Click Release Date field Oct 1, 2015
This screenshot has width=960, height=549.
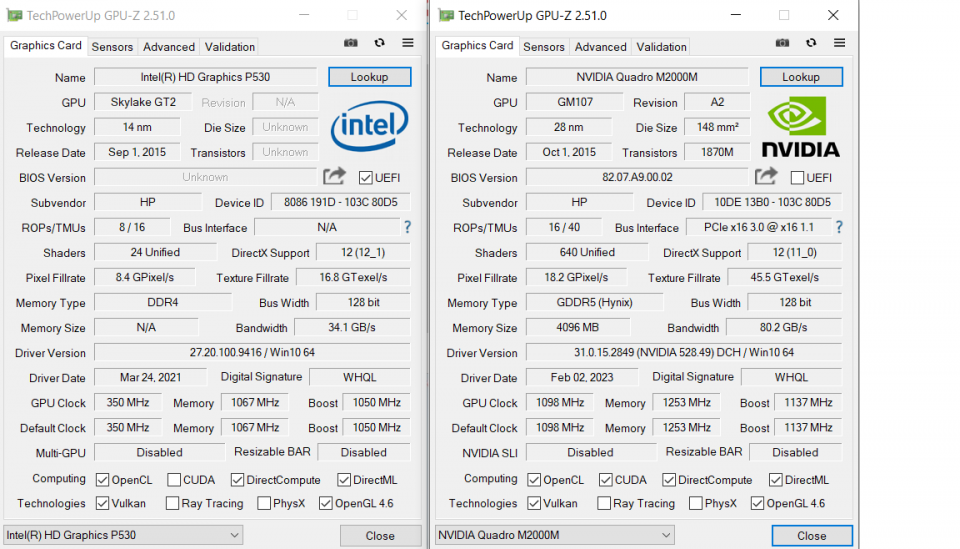pos(569,152)
